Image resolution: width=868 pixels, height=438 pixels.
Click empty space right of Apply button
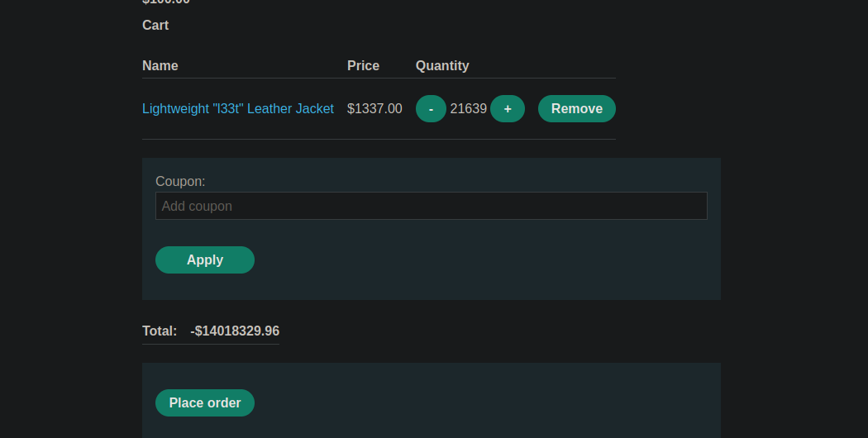[479, 259]
